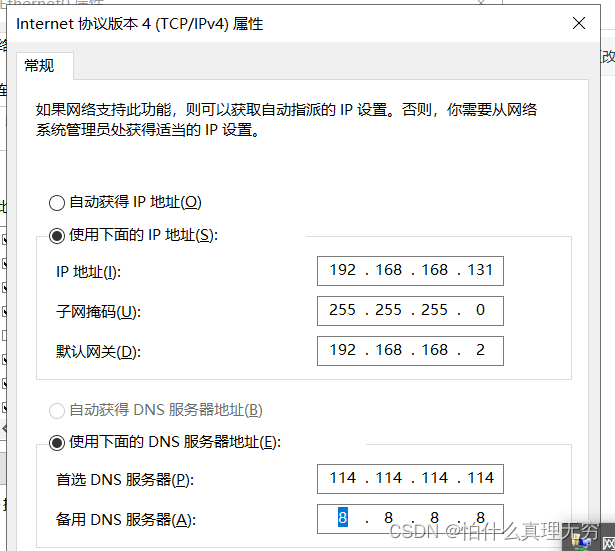This screenshot has height=551, width=615.
Task: Enable 使用下面的 DNS 服务器地址 option
Action: click(56, 442)
